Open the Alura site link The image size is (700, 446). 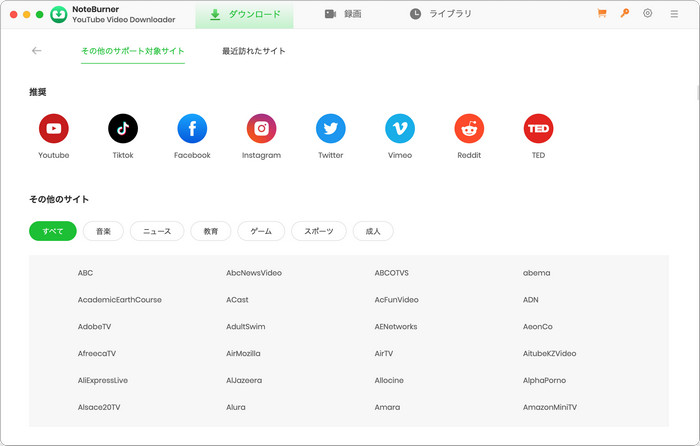(x=235, y=407)
